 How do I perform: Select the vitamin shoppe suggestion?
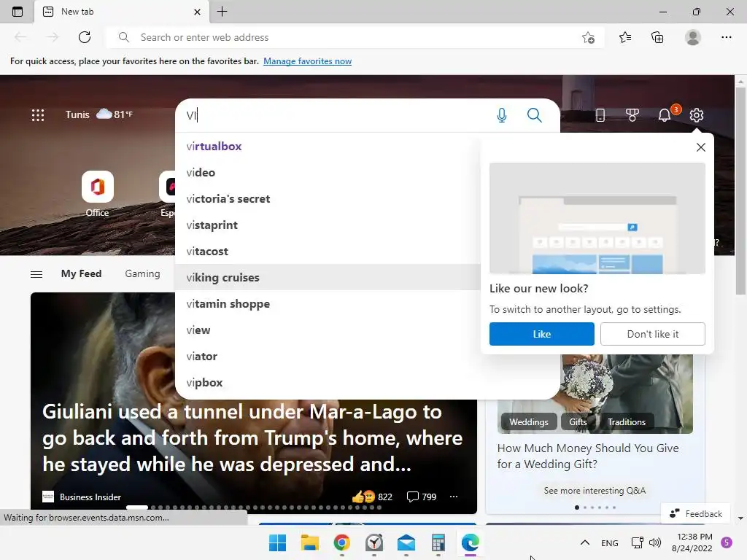coord(328,303)
